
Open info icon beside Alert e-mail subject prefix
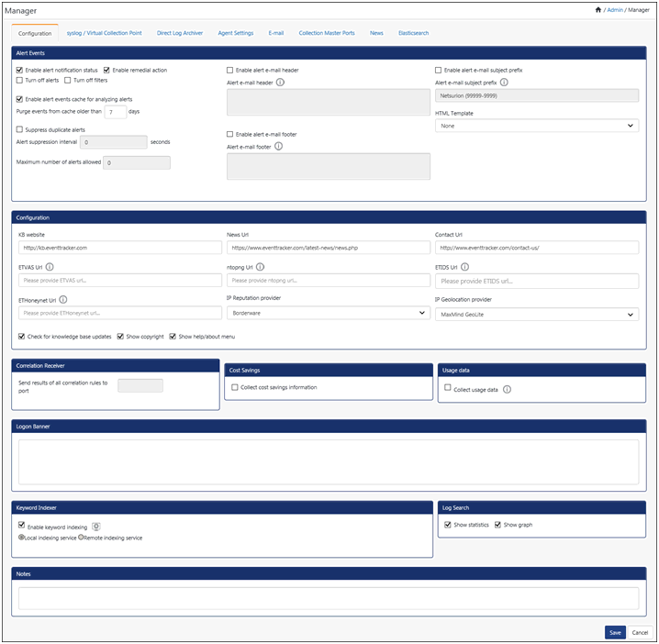(504, 83)
